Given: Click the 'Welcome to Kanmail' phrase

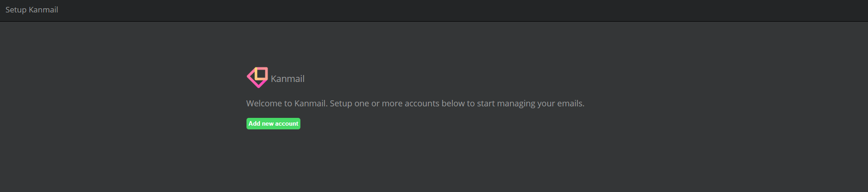Looking at the screenshot, I should click(286, 103).
